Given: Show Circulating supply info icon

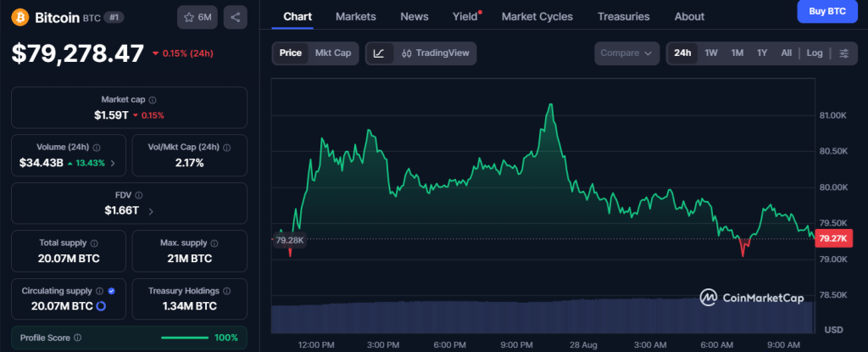Looking at the screenshot, I should point(99,291).
